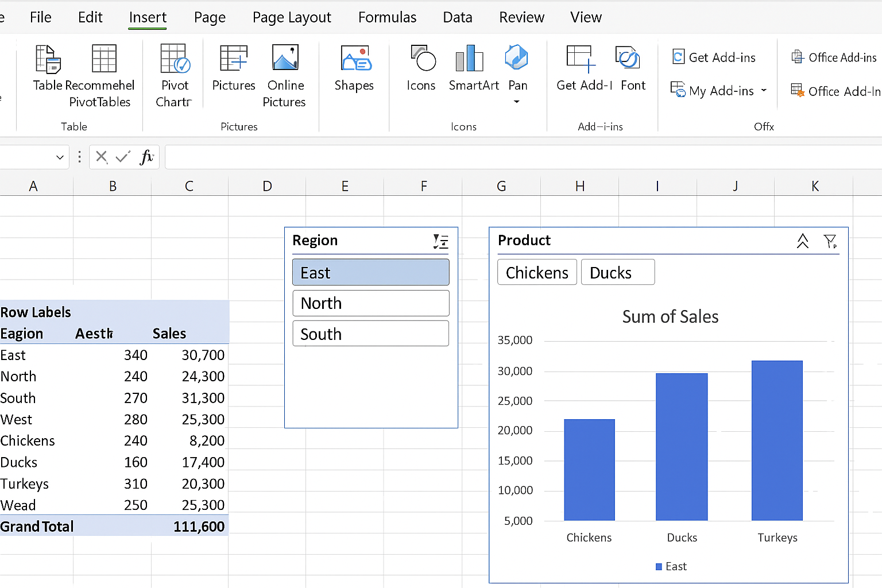882x588 pixels.
Task: Open Recommended PivotTables tool
Action: (x=104, y=59)
